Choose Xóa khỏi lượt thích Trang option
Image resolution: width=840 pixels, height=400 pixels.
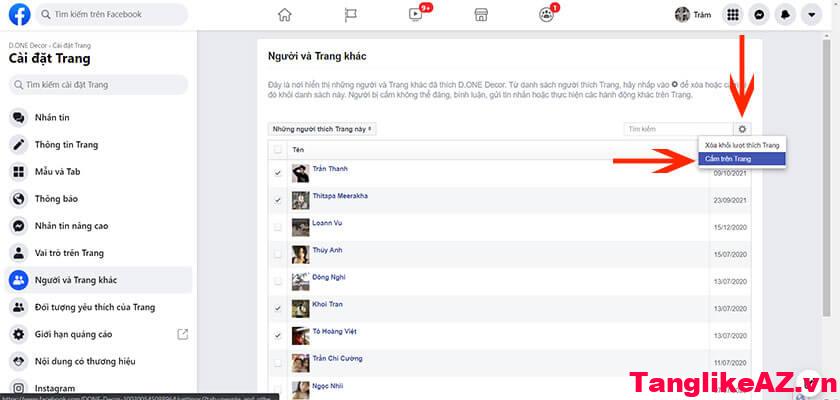coord(742,145)
